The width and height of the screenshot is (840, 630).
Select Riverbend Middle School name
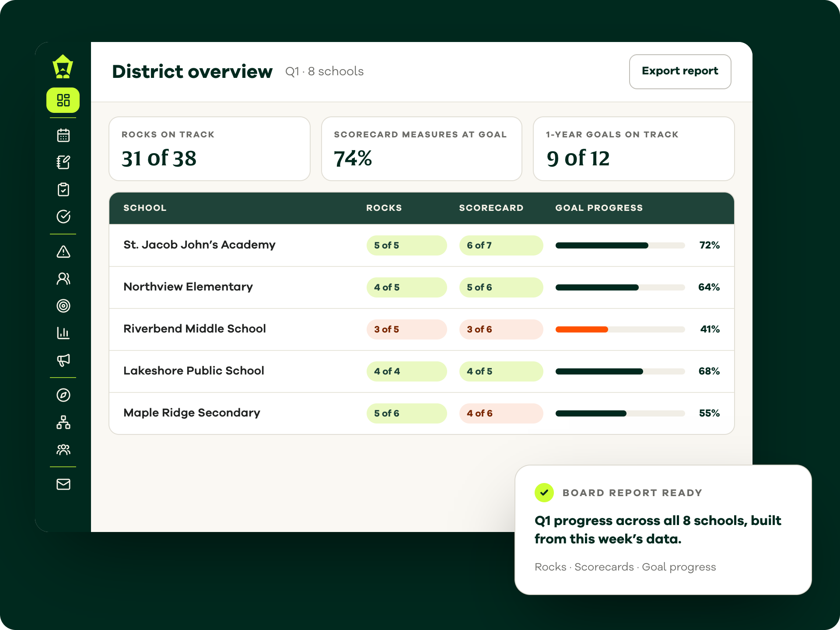click(x=195, y=329)
